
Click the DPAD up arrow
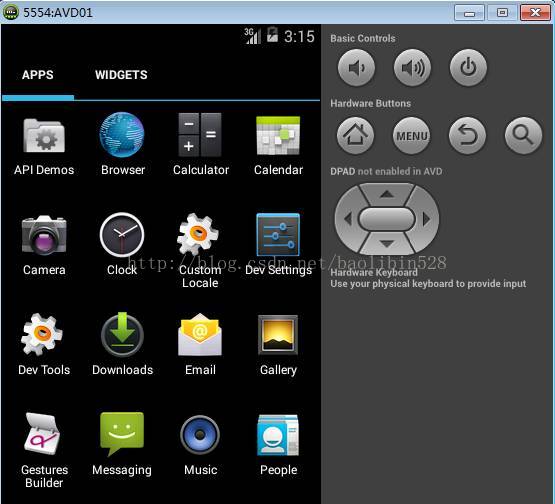click(387, 194)
